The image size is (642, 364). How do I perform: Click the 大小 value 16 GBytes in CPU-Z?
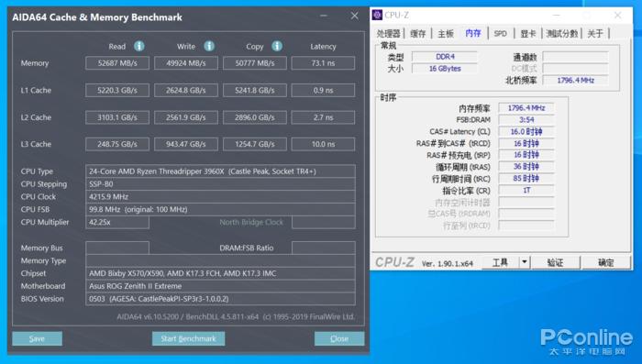[445, 69]
